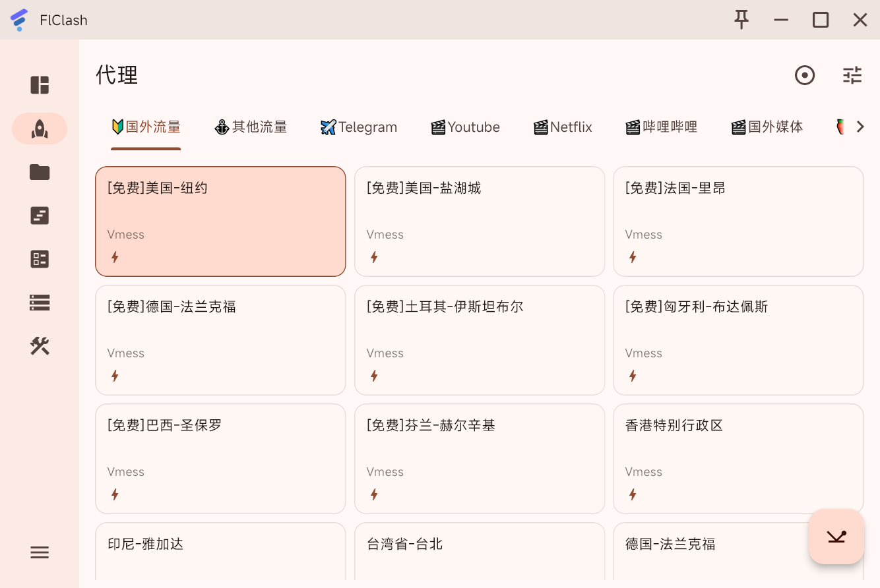Select the 印尼-雅加达 proxy card
Image resolution: width=880 pixels, height=588 pixels.
point(220,552)
